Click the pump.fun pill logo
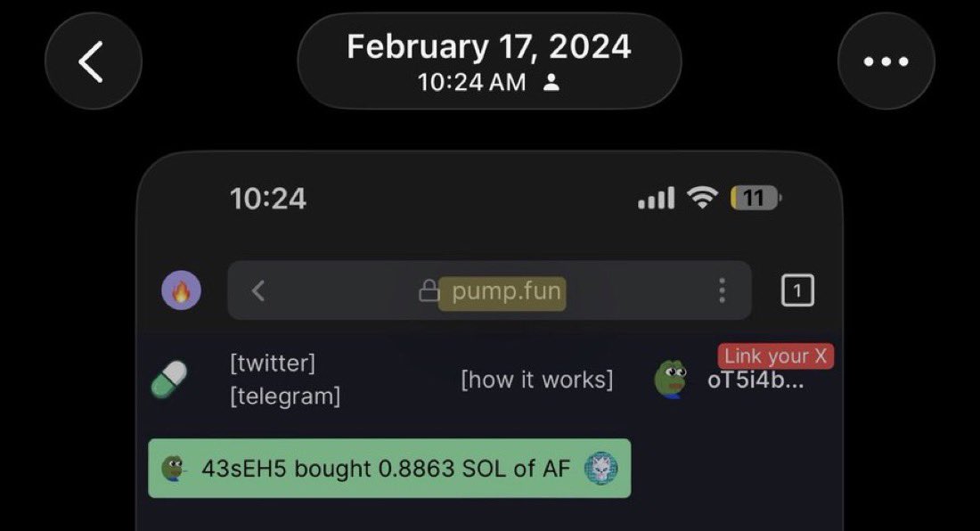 coord(168,380)
